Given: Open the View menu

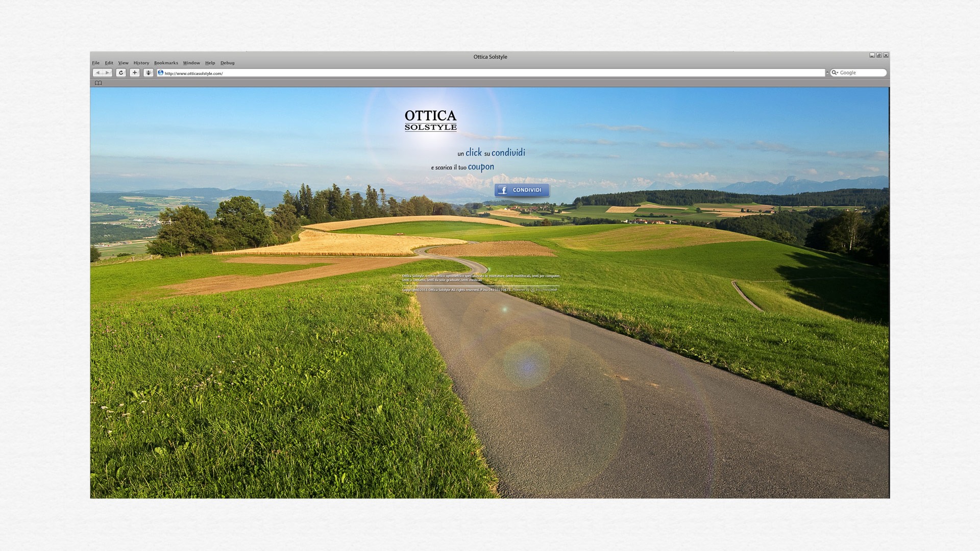Looking at the screenshot, I should pos(124,63).
